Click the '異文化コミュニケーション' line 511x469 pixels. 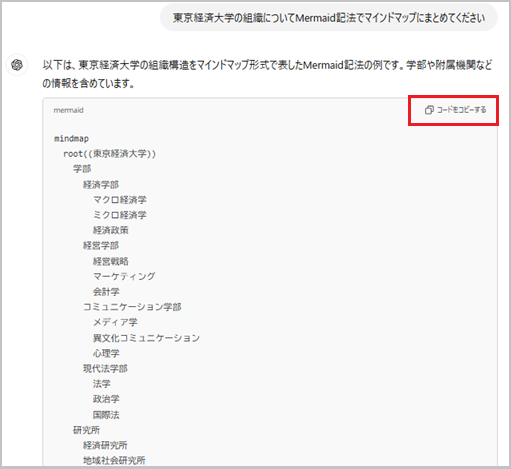(x=146, y=338)
